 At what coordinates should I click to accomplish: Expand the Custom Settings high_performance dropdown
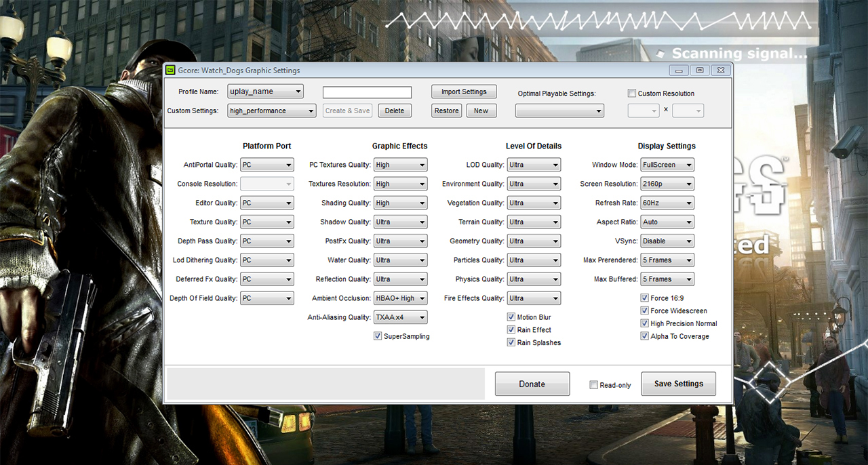click(x=271, y=110)
